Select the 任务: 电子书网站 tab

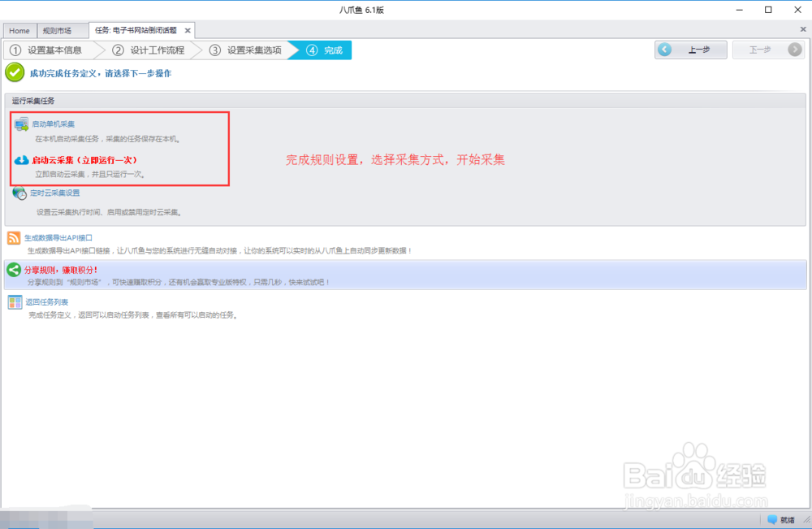[136, 31]
